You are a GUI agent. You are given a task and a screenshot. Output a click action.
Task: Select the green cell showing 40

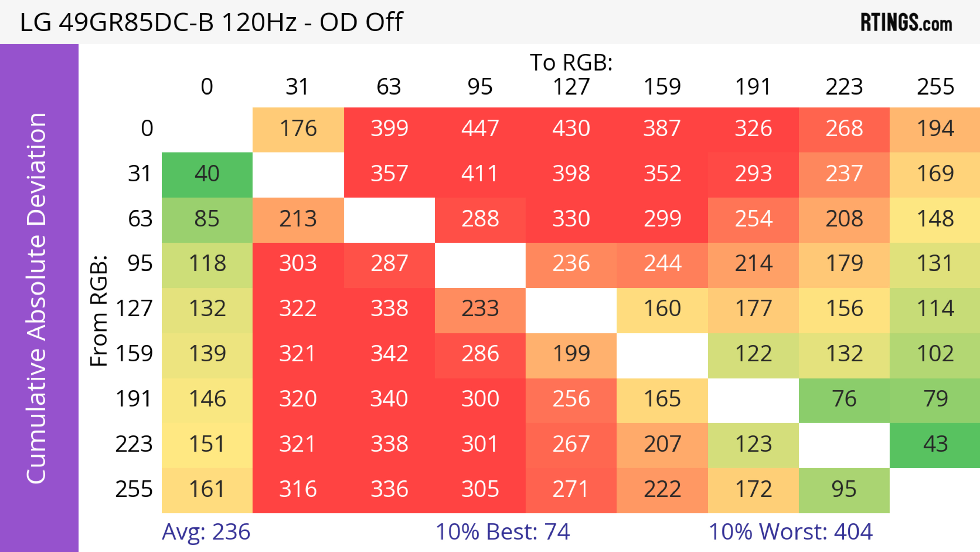[207, 174]
